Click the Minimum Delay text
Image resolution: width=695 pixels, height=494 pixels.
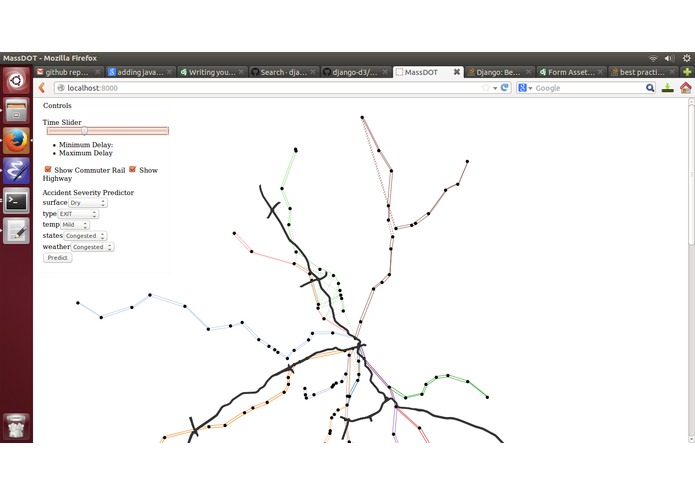[86, 144]
